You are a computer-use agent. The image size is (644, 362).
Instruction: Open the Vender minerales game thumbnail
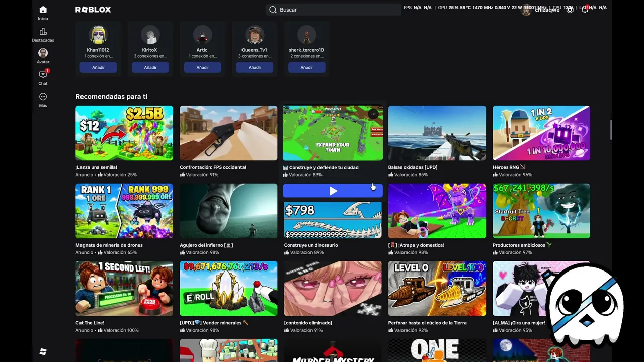(x=228, y=289)
